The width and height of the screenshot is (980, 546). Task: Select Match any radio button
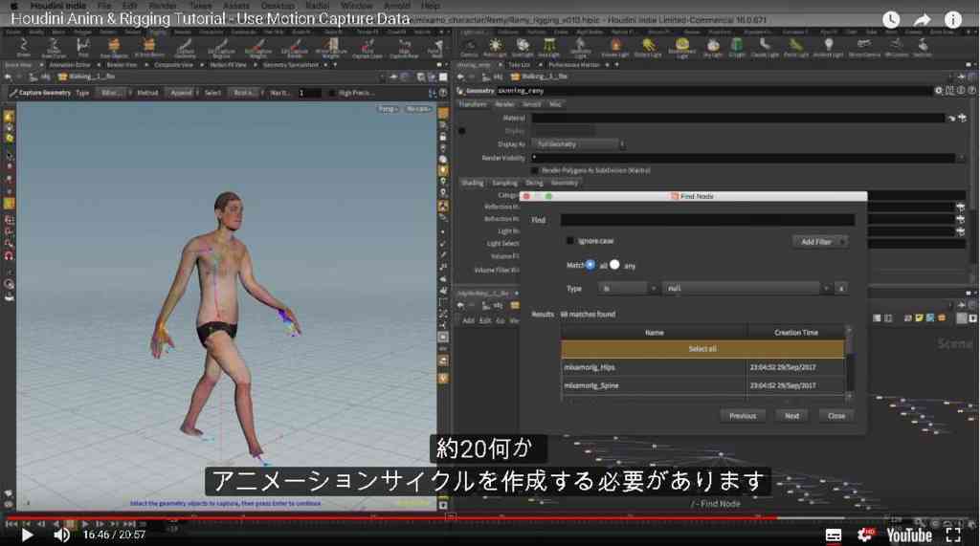(x=615, y=265)
